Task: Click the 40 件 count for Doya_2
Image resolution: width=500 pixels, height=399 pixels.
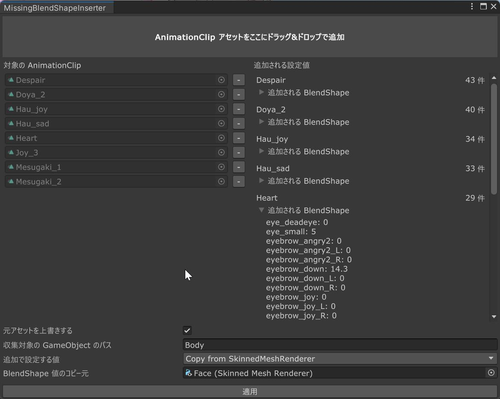Action: (x=475, y=110)
